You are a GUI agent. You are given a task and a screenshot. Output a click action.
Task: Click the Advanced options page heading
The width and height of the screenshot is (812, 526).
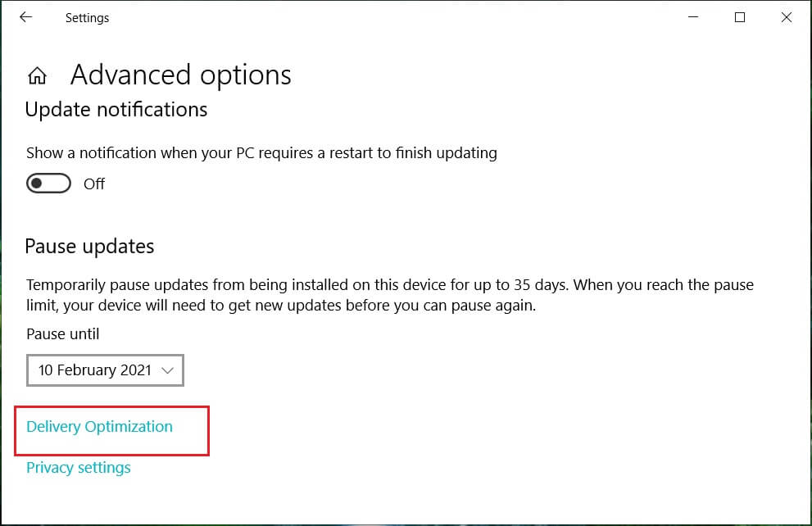pyautogui.click(x=180, y=75)
